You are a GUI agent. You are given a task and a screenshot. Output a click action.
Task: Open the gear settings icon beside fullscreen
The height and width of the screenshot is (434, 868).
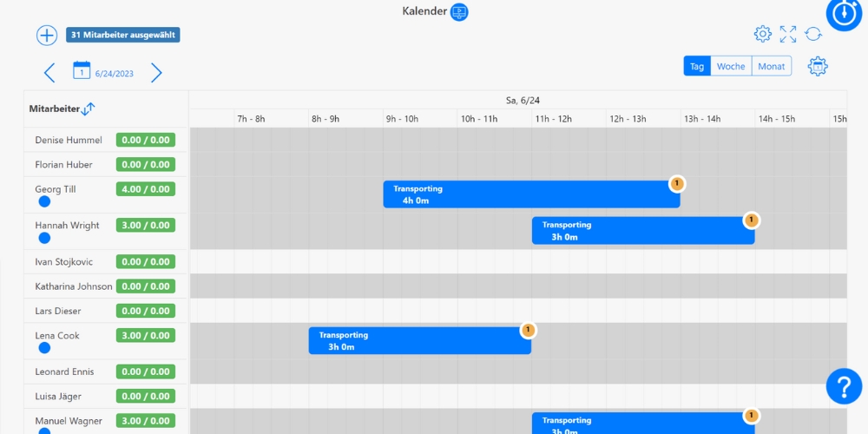763,34
